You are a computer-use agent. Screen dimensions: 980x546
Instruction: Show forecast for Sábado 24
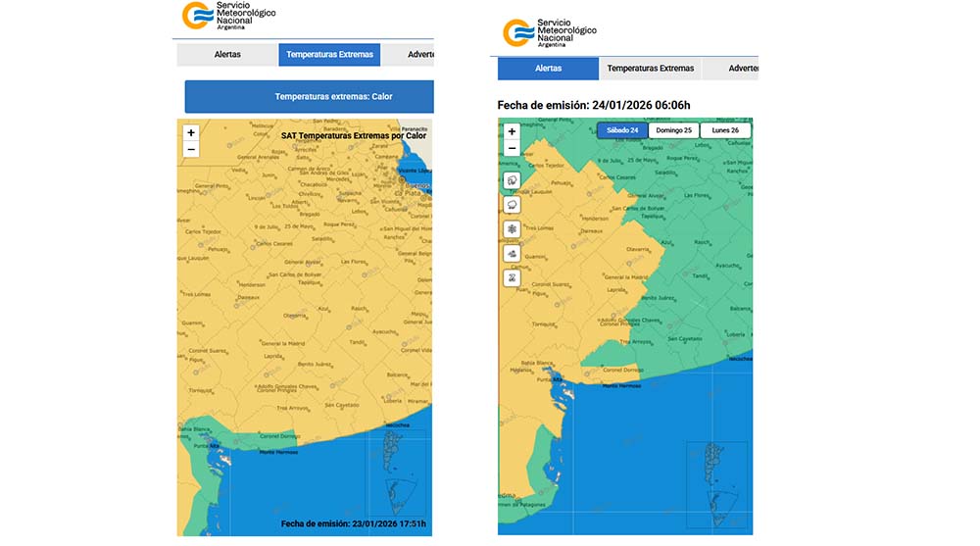(622, 130)
